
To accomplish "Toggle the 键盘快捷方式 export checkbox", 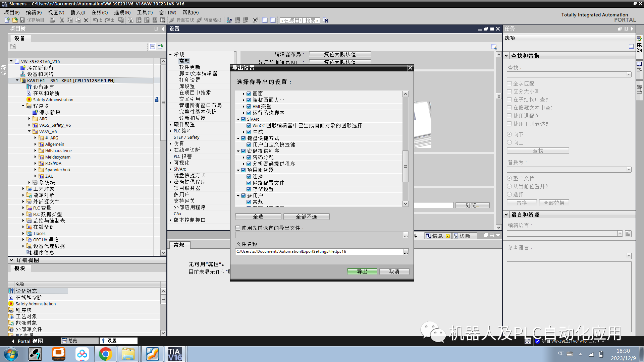I will tap(244, 138).
